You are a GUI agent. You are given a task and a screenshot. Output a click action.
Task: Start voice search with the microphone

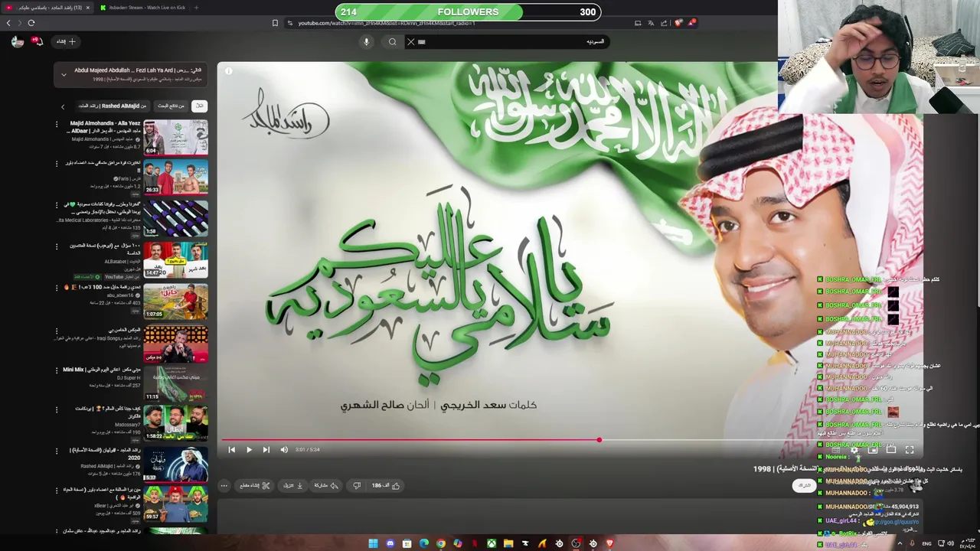366,41
